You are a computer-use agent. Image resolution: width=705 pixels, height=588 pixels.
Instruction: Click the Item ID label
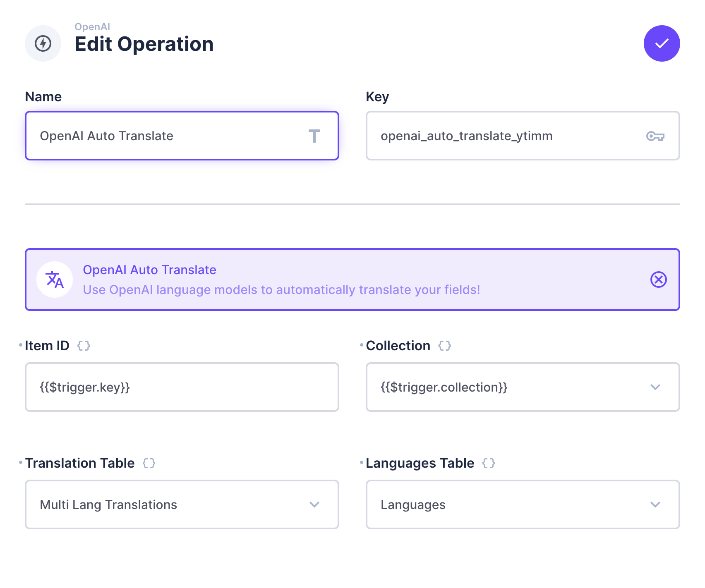click(x=47, y=346)
